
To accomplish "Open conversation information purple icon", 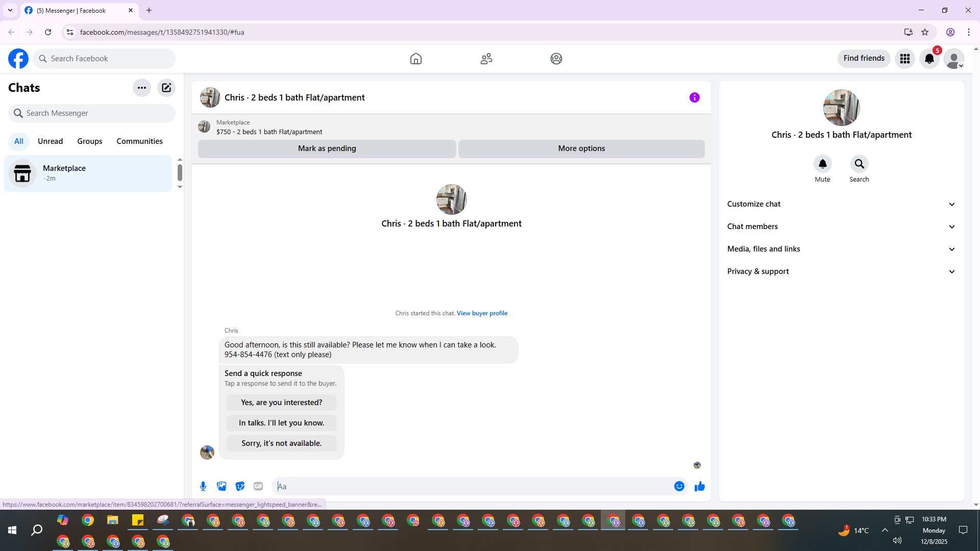I will coord(695,97).
